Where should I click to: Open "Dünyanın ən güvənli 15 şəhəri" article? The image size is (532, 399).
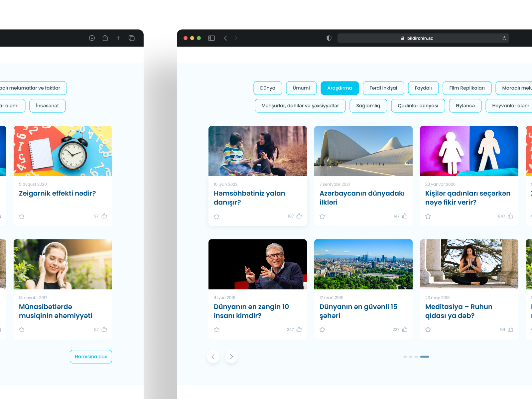coord(358,311)
